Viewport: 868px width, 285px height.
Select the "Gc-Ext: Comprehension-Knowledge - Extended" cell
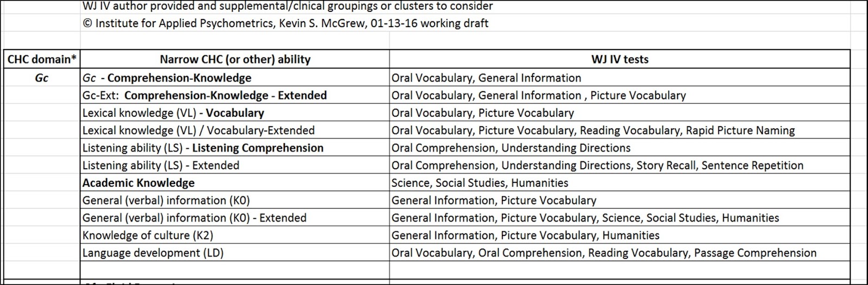[205, 96]
